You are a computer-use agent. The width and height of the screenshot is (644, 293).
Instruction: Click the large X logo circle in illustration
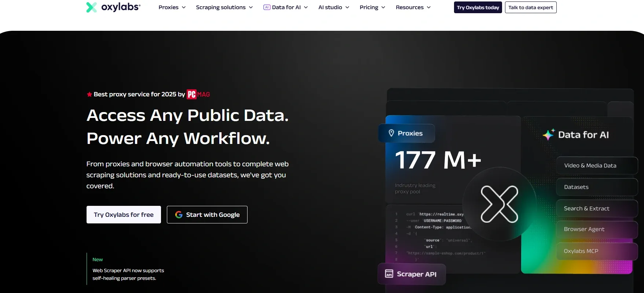500,204
